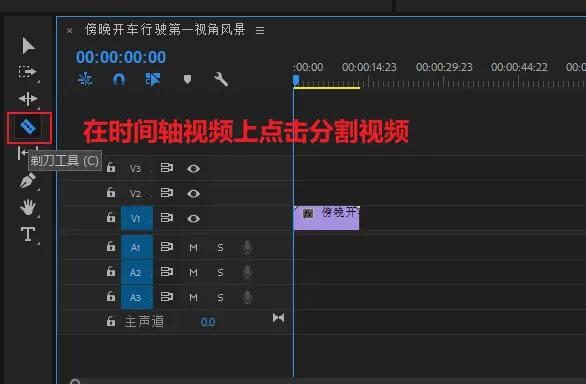Image resolution: width=586 pixels, height=384 pixels.
Task: Select the Track Select Forward tool
Action: click(27, 72)
